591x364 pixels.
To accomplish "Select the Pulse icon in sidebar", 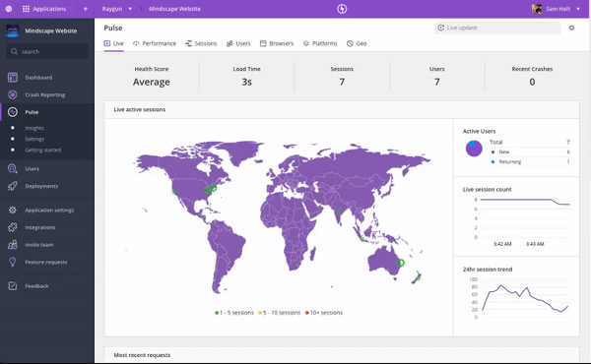I will [13, 112].
